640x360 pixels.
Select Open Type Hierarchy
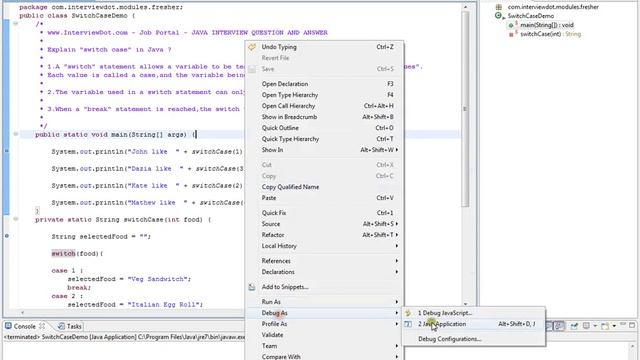point(324,95)
